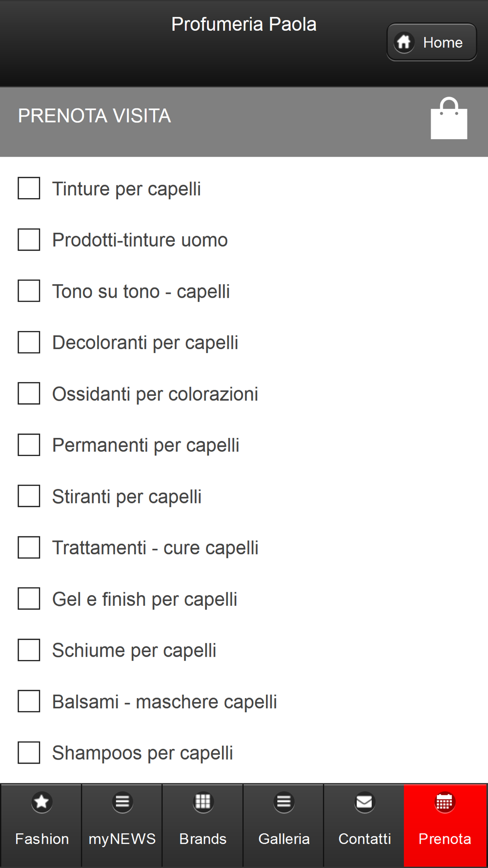Enable Decoloranti per capelli checkbox
Image resolution: width=488 pixels, height=868 pixels.
pyautogui.click(x=29, y=342)
